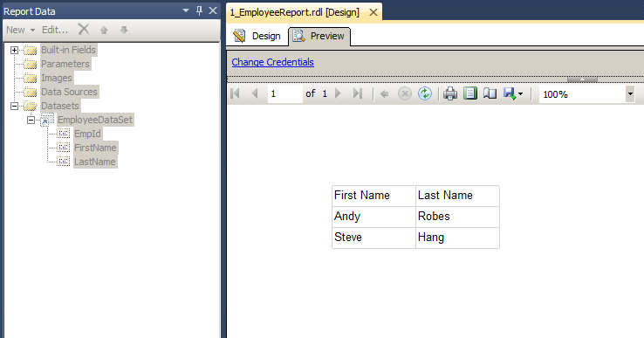
Task: Print the report
Action: point(450,93)
